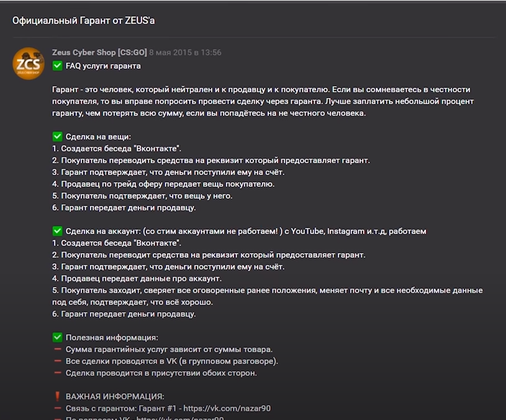Screen dimensions: 506x420
Task: Click the red dash beside Все сделки проводятся
Action: coord(57,361)
